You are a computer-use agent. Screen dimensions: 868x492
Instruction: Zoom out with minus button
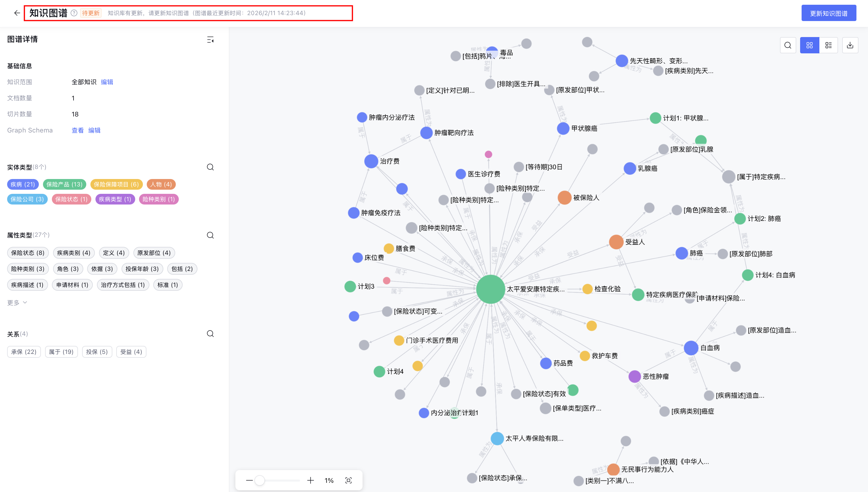pyautogui.click(x=249, y=480)
